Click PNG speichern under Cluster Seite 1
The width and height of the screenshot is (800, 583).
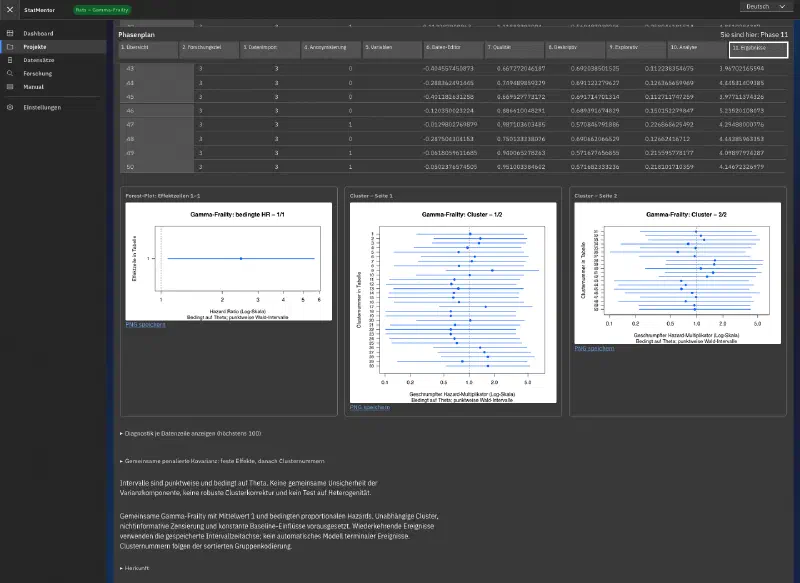click(370, 407)
